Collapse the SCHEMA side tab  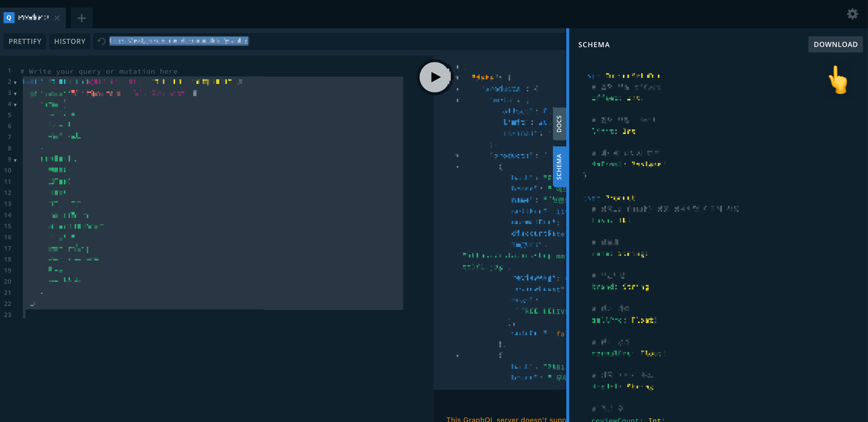coord(559,166)
